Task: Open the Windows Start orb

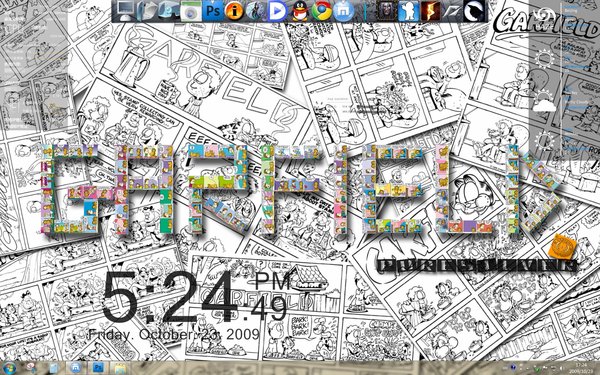Action: tap(9, 368)
